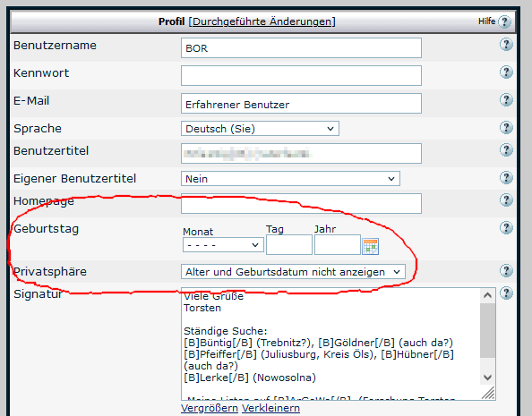Show help for the E-Mail row
Screen dimensions: 532x416
tap(506, 100)
